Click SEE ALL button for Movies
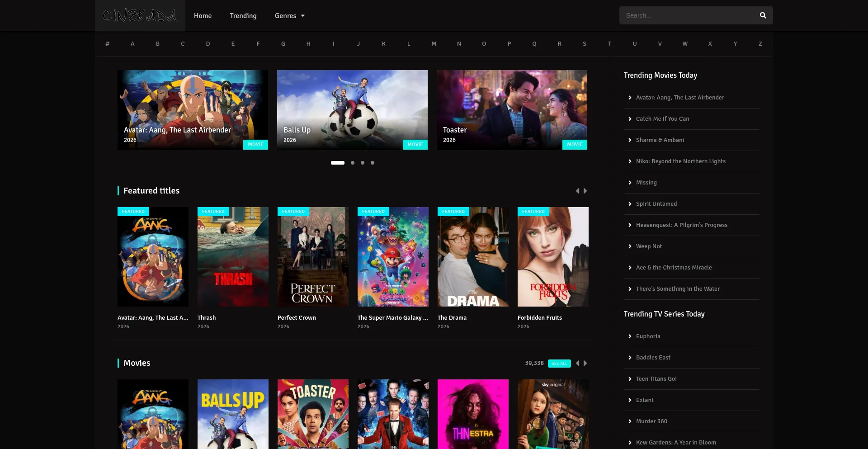868x449 pixels. [559, 364]
